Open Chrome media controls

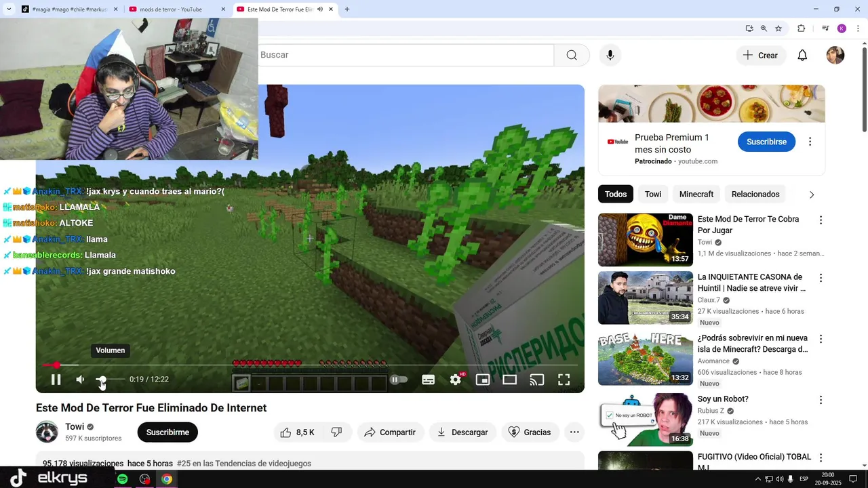[825, 28]
